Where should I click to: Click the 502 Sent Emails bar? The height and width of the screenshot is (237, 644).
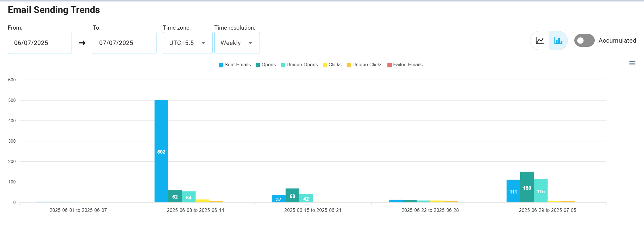click(x=161, y=151)
